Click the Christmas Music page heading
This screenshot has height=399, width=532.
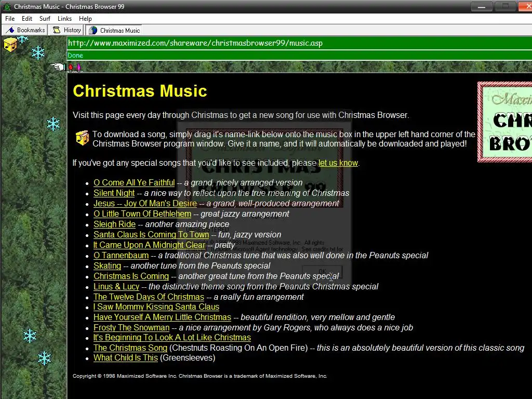pos(140,91)
